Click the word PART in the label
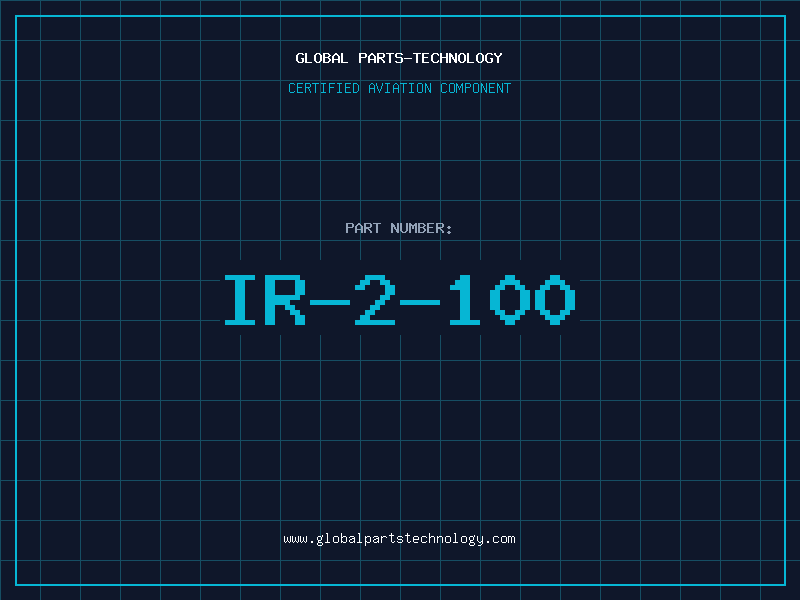 coord(362,228)
